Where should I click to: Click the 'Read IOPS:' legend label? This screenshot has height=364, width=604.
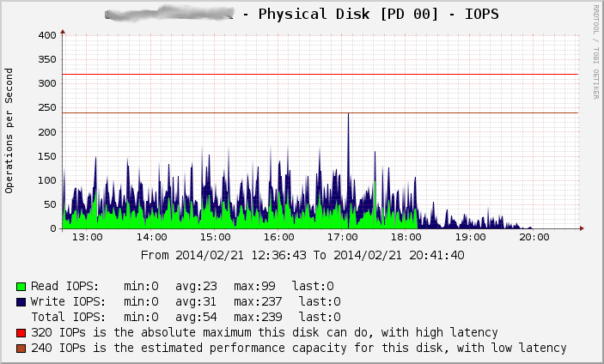coord(64,286)
